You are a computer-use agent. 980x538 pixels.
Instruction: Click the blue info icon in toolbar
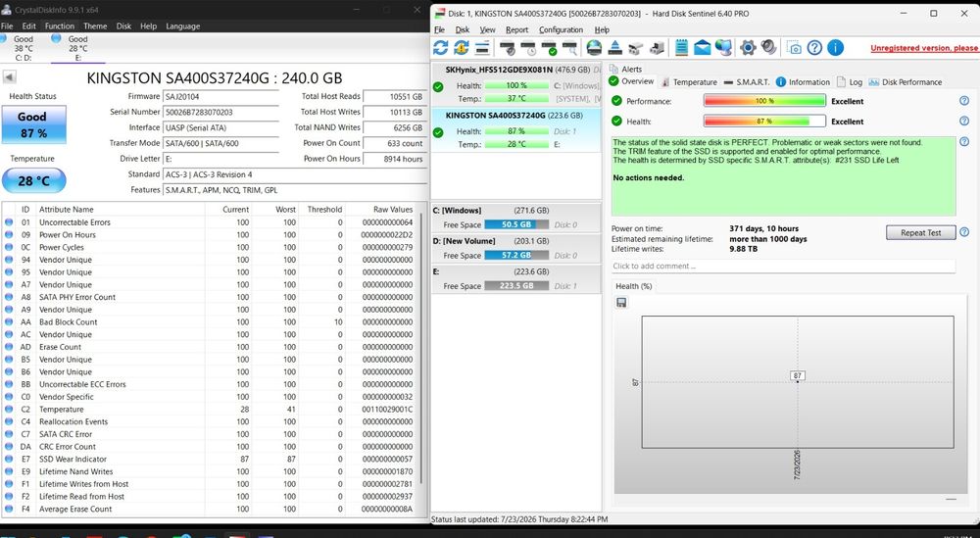(835, 47)
